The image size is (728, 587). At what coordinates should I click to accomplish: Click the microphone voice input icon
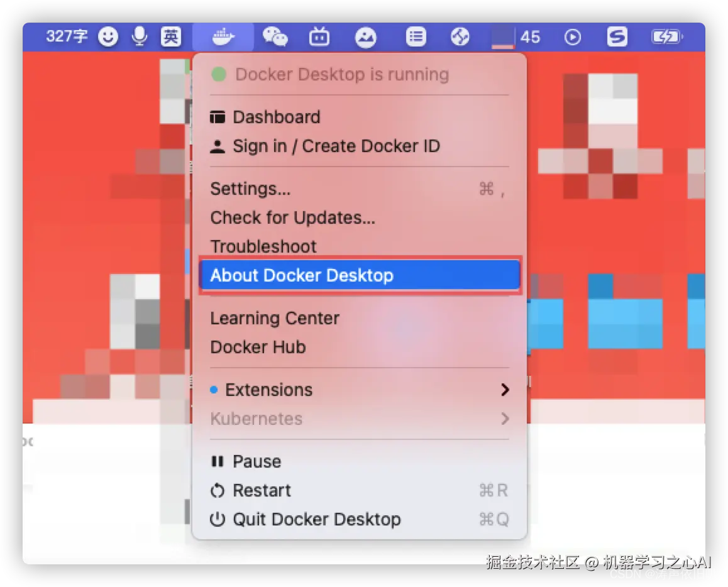coord(140,36)
